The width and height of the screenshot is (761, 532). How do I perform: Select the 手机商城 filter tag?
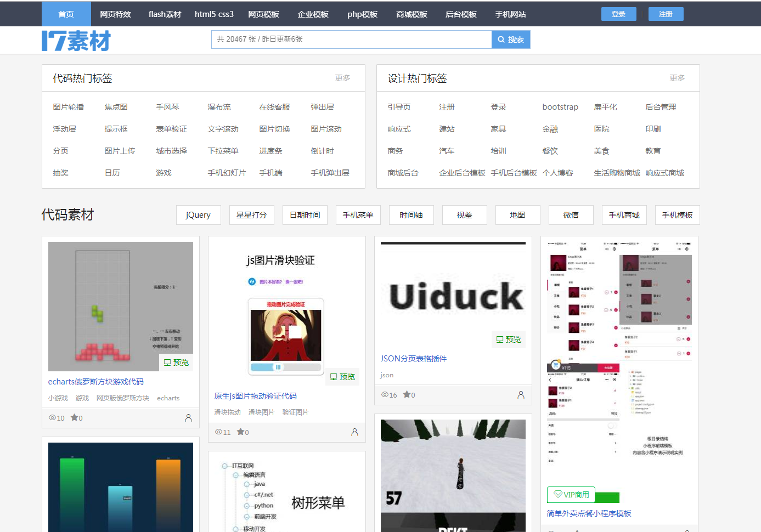(x=624, y=215)
